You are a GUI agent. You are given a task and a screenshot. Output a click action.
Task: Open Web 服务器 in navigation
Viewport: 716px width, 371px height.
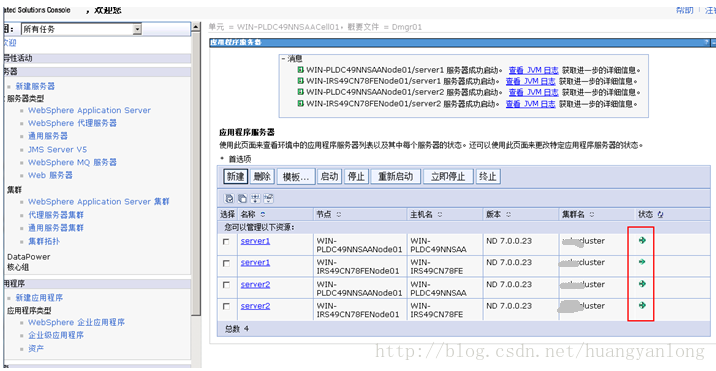(x=50, y=175)
